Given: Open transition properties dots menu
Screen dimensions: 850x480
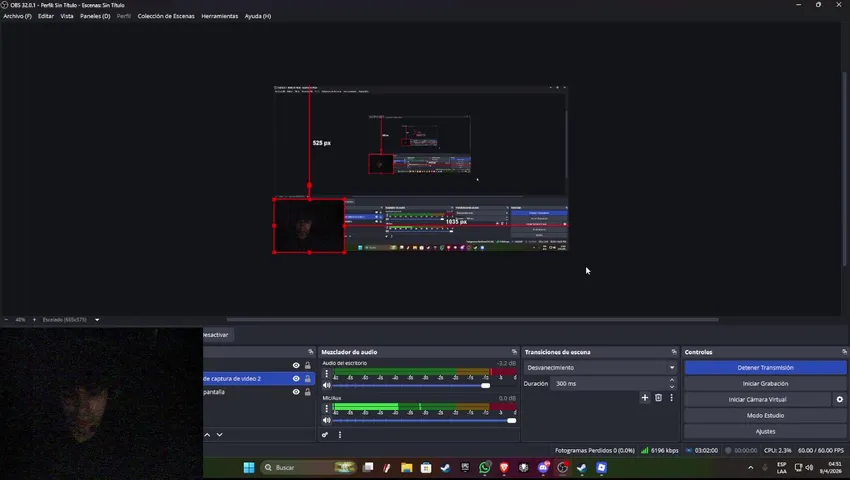Looking at the screenshot, I should pyautogui.click(x=672, y=398).
